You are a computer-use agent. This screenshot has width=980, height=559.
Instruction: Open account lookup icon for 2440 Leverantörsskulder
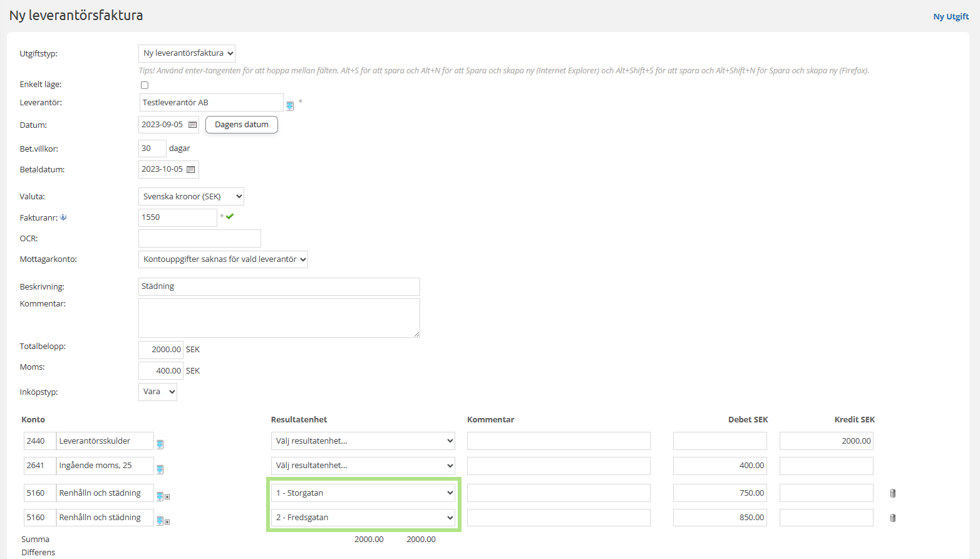click(160, 444)
